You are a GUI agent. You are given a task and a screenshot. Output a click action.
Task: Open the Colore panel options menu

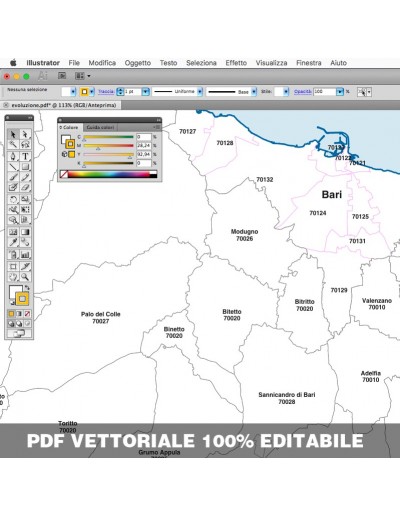pos(157,127)
